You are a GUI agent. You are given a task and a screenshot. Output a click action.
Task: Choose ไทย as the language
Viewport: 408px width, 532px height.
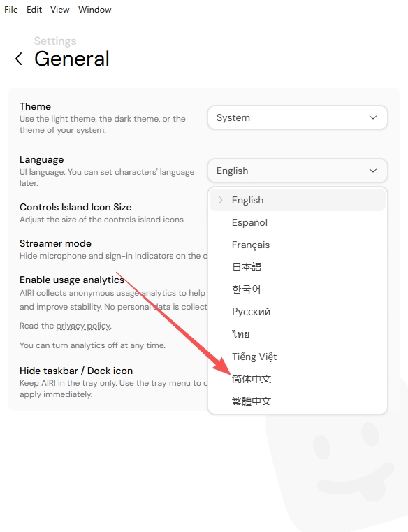pos(298,334)
